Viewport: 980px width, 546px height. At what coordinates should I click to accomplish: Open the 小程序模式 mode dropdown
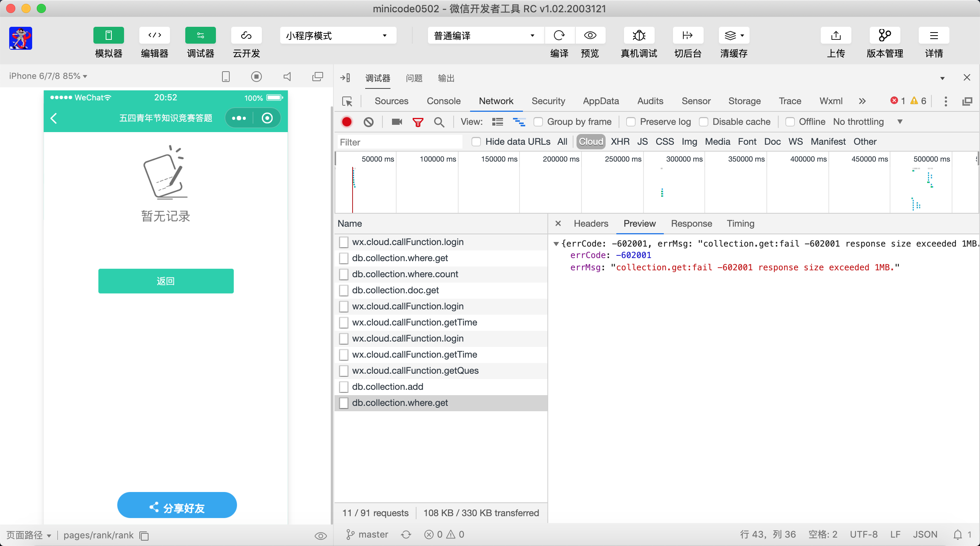point(338,36)
